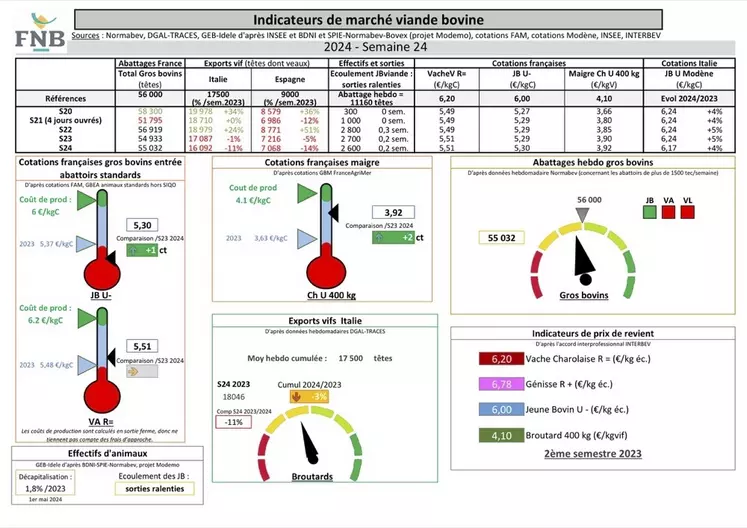Click green cost triangle on VA R= thermometer
The height and width of the screenshot is (528, 747).
[86, 318]
